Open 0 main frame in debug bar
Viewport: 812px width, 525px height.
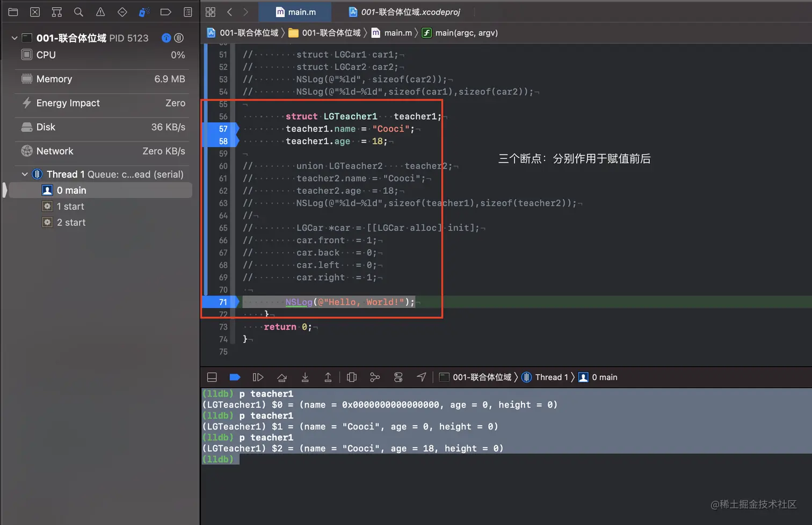tap(598, 377)
